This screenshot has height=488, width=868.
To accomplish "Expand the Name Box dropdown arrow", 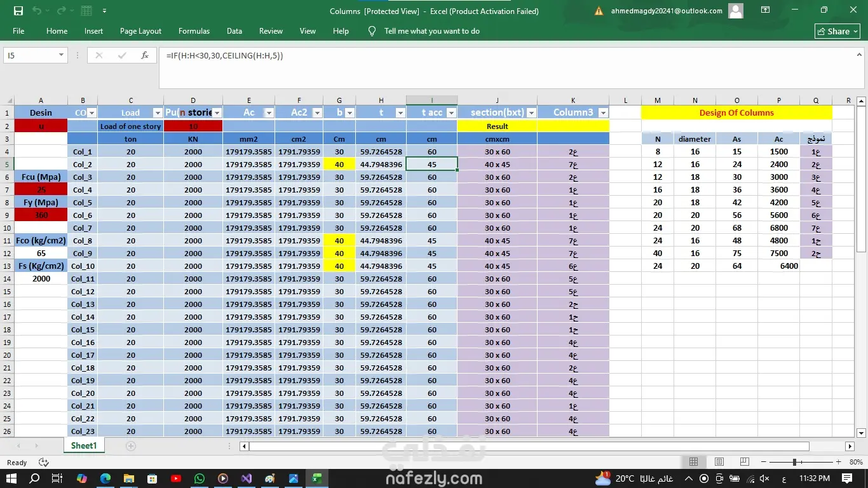I will (x=61, y=55).
